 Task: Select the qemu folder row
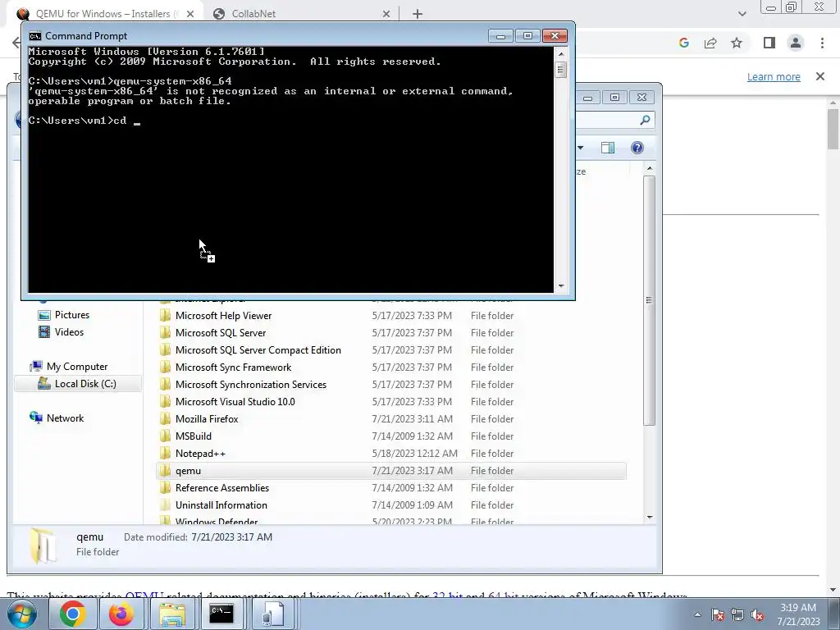tap(391, 470)
